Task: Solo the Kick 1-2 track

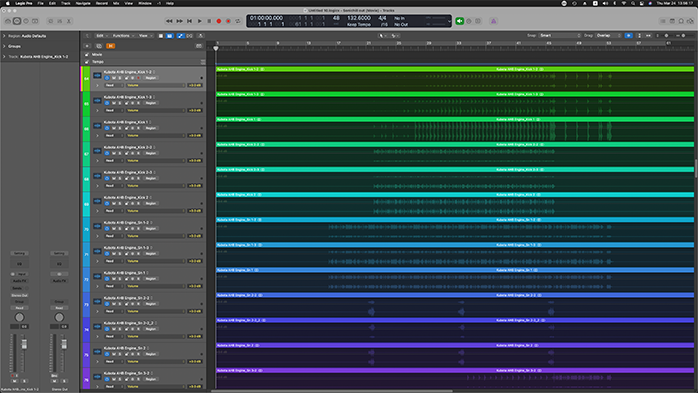Action: 120,78
